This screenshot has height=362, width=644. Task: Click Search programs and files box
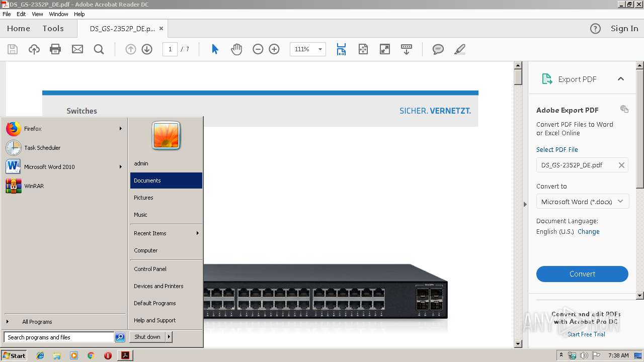point(59,337)
